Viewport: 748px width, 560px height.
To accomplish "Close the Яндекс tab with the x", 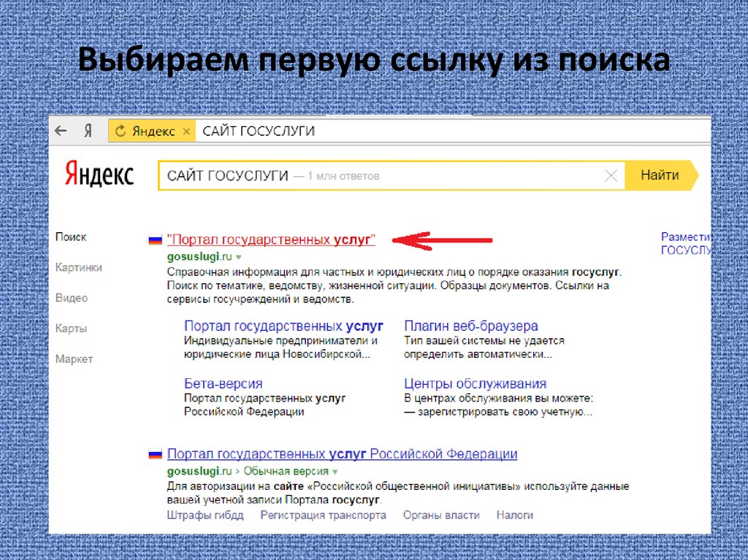I will point(186,131).
